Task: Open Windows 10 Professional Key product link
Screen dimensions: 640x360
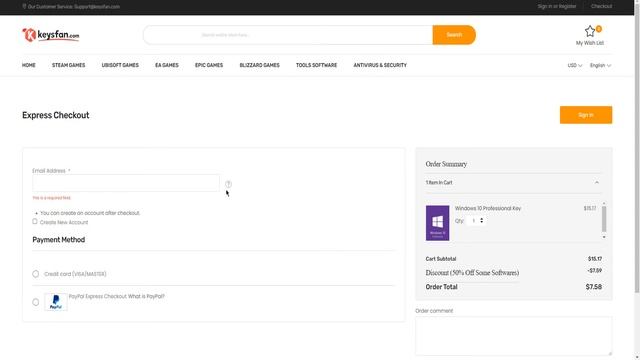Action: pos(488,208)
